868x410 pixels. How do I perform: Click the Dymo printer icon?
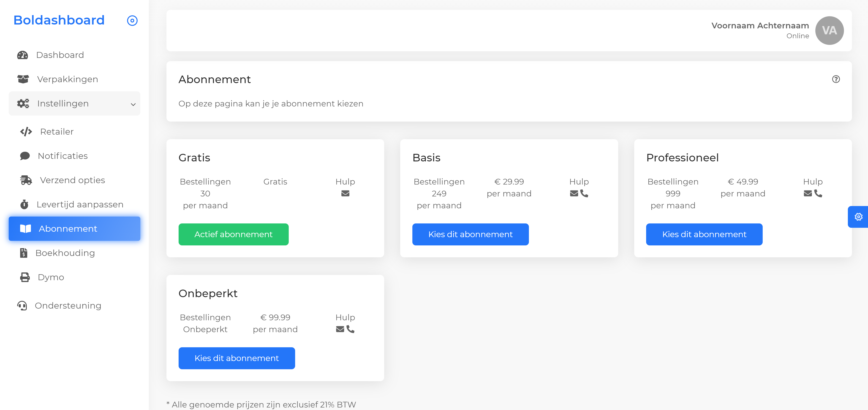24,277
